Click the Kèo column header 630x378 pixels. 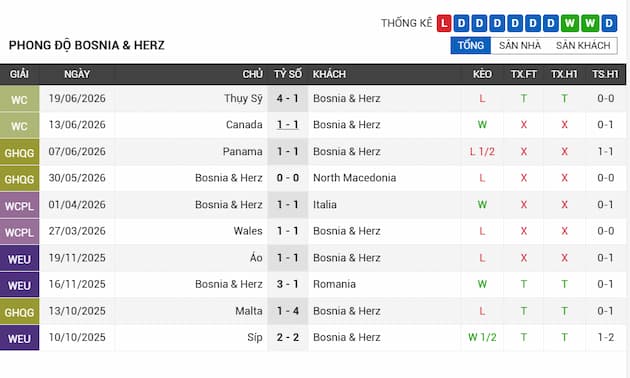(482, 74)
